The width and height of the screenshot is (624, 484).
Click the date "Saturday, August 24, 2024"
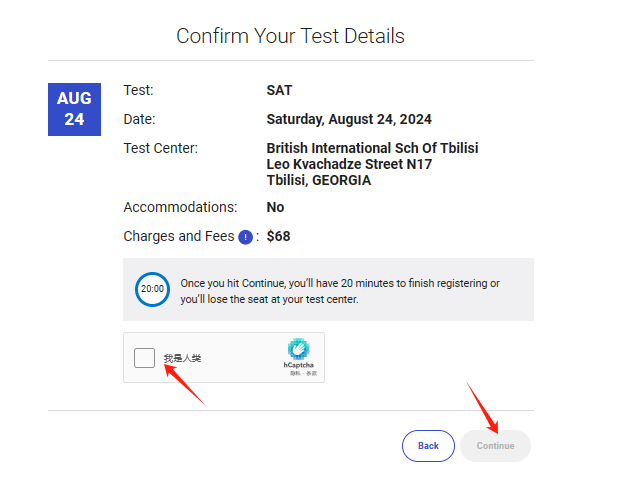(x=349, y=119)
